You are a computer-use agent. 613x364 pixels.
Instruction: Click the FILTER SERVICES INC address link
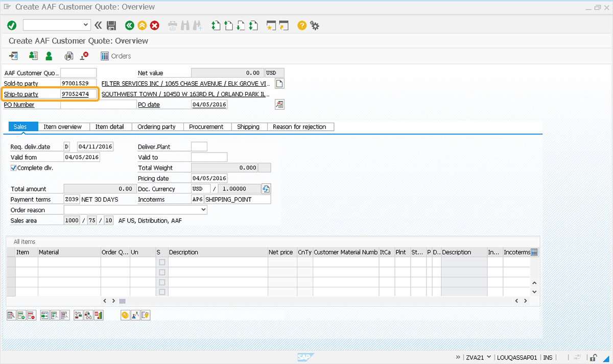[185, 83]
